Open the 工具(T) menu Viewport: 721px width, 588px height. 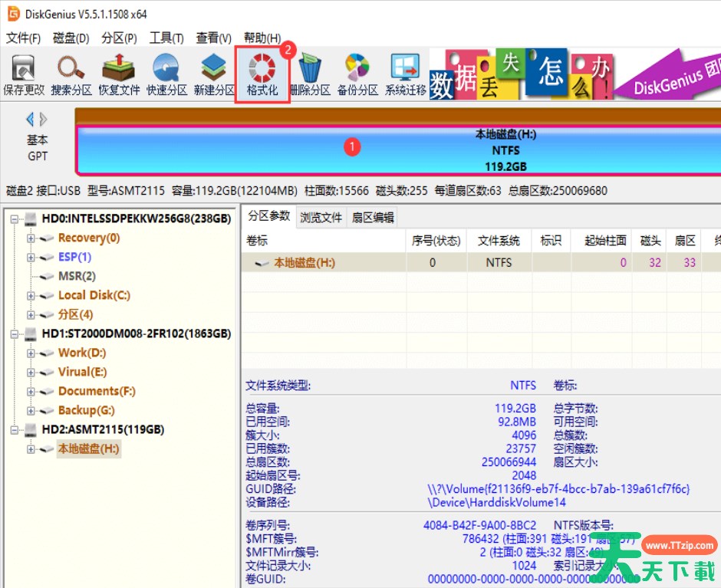166,38
